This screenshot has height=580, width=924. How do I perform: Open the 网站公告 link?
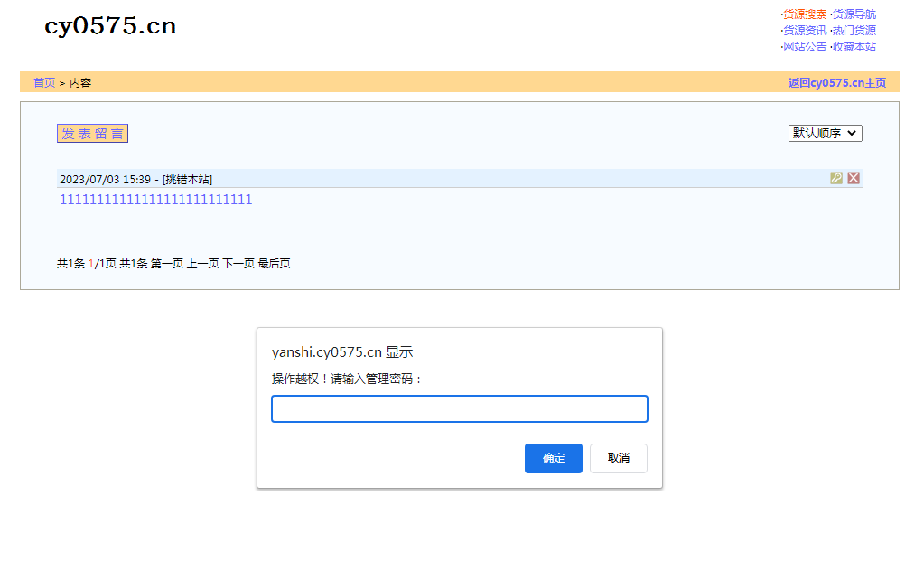coord(805,47)
